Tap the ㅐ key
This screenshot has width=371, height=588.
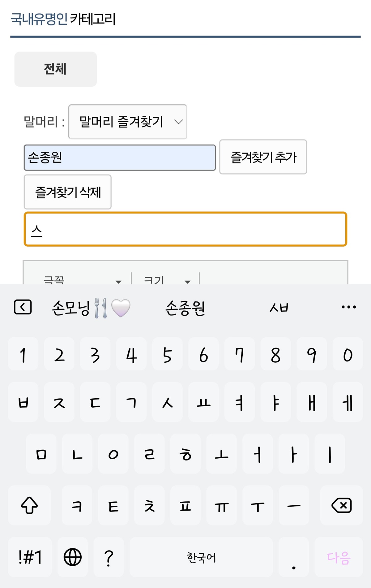click(312, 402)
